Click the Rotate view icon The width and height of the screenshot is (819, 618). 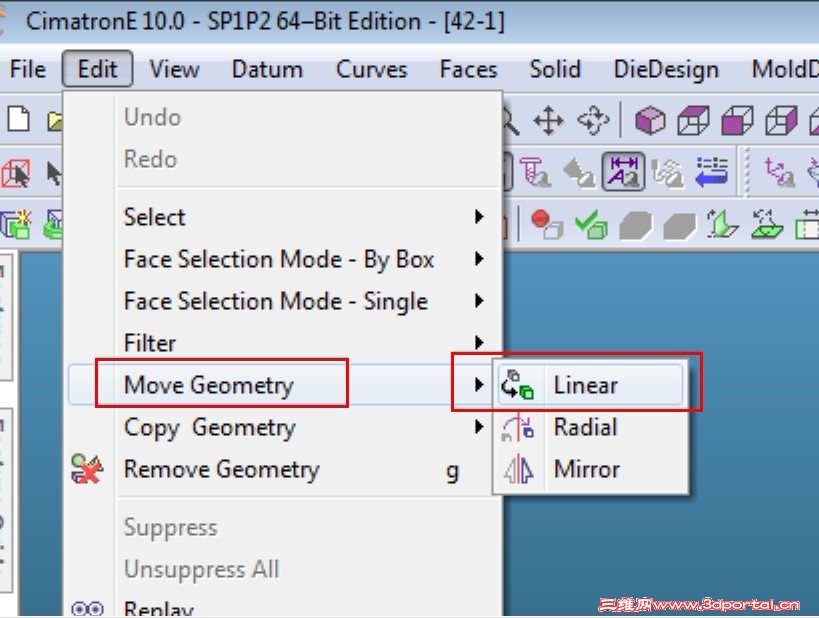(593, 120)
